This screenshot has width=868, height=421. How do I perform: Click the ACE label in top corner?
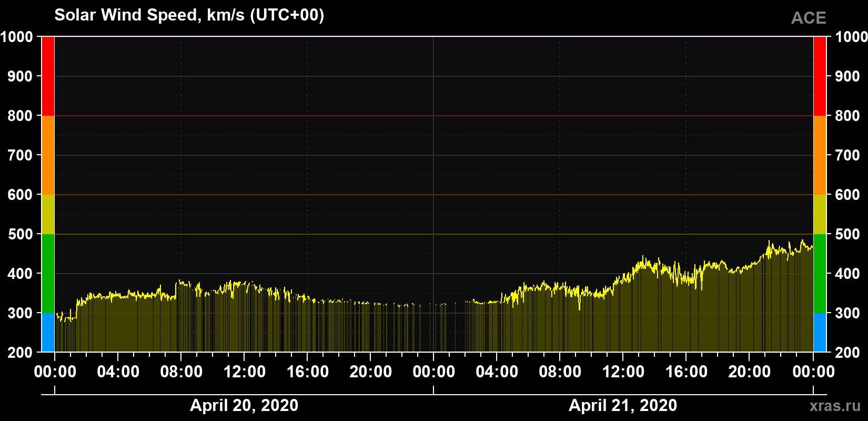click(809, 18)
